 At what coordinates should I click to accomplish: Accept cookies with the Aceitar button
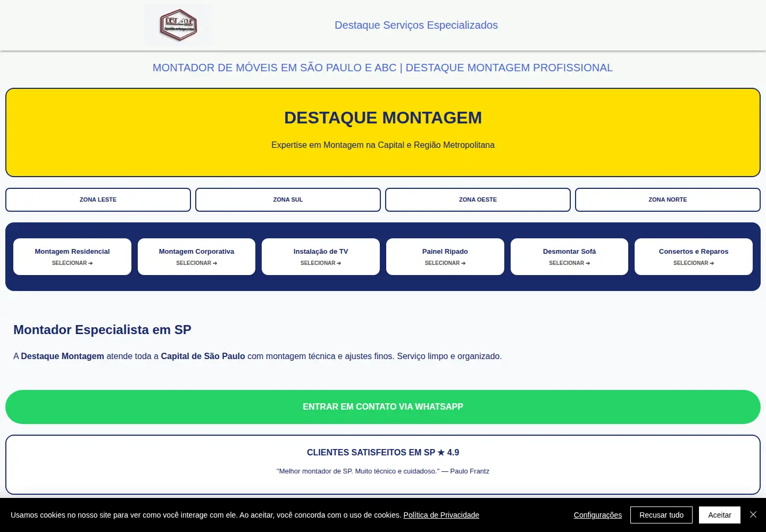click(x=720, y=515)
